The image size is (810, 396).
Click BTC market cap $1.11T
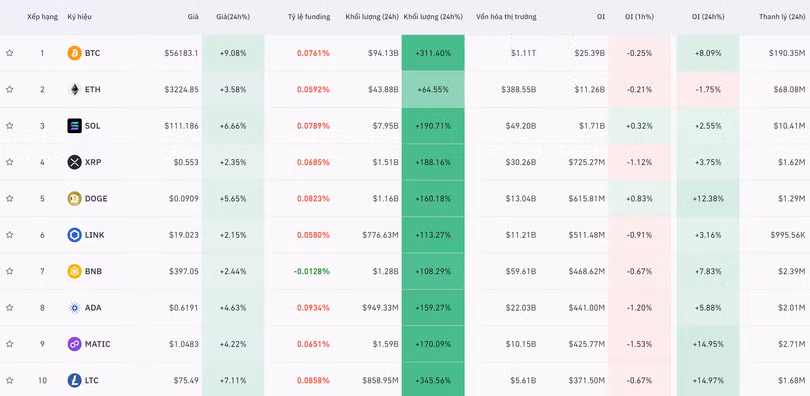(x=524, y=53)
